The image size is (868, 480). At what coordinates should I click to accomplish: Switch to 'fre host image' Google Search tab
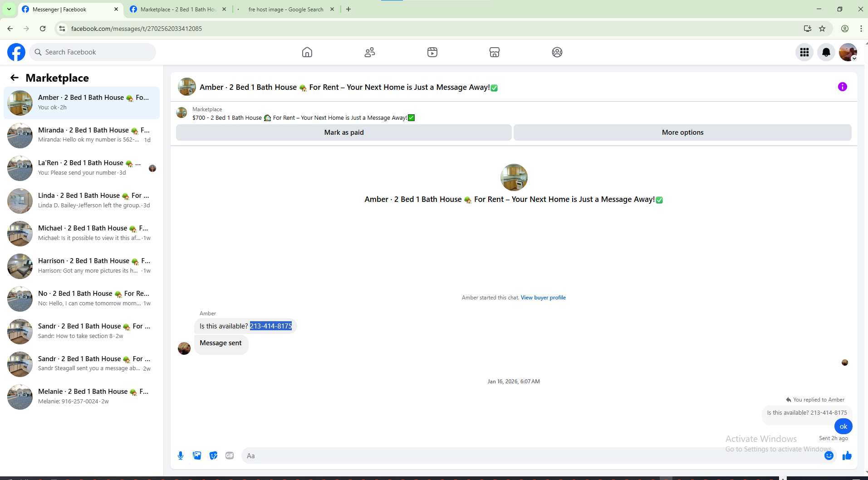(286, 9)
